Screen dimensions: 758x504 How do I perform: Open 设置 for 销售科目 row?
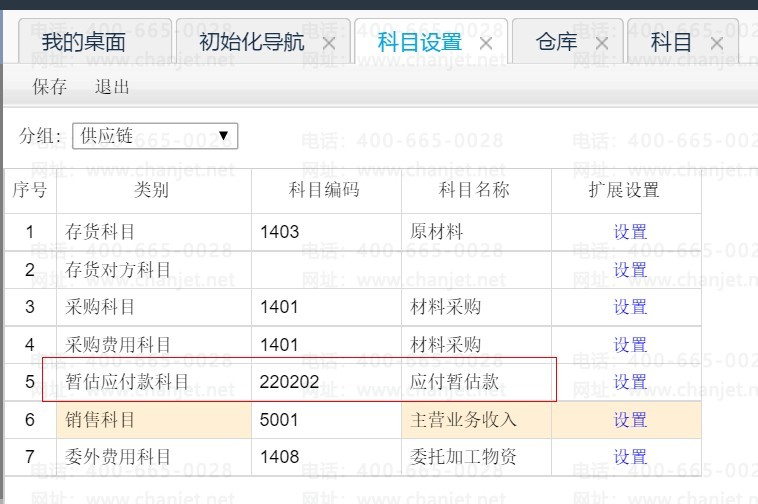pos(630,420)
